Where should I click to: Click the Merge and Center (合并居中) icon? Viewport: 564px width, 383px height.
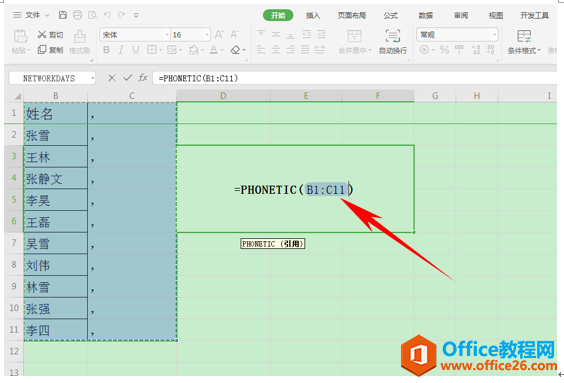(x=355, y=42)
